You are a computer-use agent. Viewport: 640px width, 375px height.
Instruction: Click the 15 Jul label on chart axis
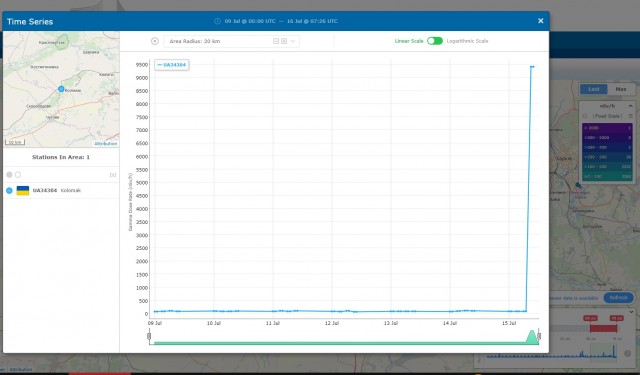coord(509,323)
